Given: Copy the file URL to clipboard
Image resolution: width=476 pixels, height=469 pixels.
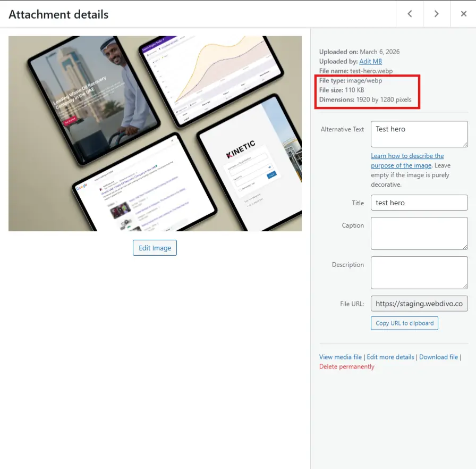Looking at the screenshot, I should [x=404, y=323].
